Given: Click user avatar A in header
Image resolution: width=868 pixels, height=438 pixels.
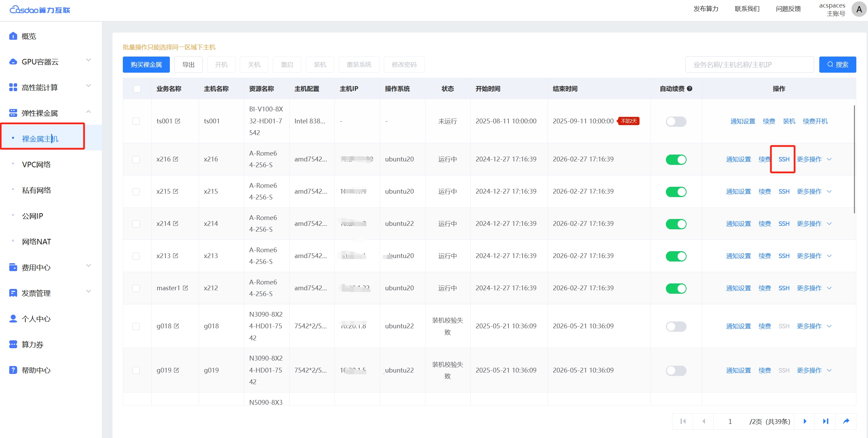Looking at the screenshot, I should 859,9.
